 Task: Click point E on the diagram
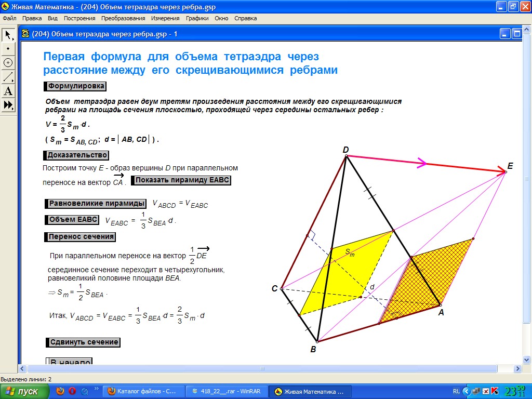tap(506, 171)
